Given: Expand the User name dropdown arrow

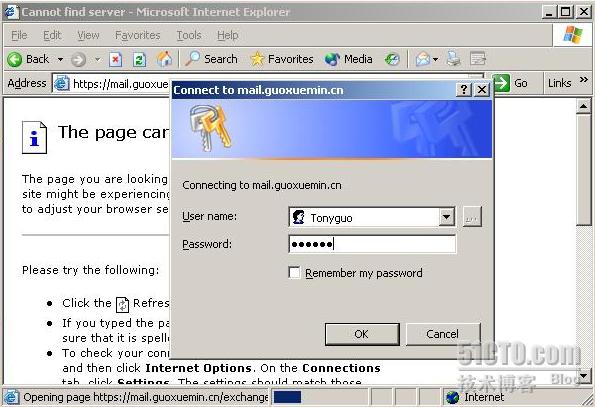Looking at the screenshot, I should coord(447,217).
